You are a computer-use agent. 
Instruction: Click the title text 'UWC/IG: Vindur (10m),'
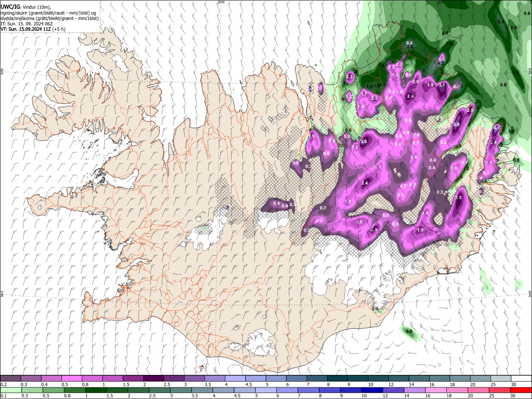[26, 7]
